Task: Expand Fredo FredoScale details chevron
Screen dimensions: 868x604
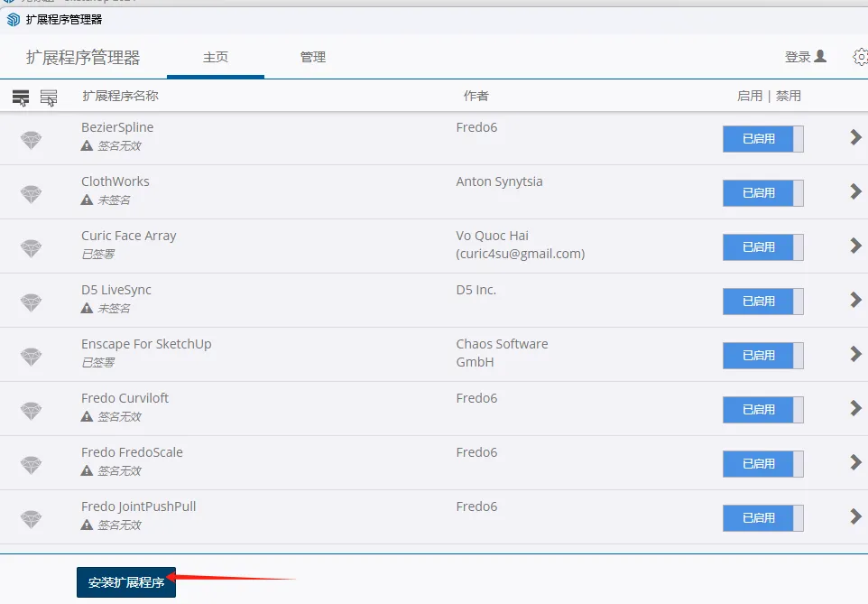Action: click(856, 462)
